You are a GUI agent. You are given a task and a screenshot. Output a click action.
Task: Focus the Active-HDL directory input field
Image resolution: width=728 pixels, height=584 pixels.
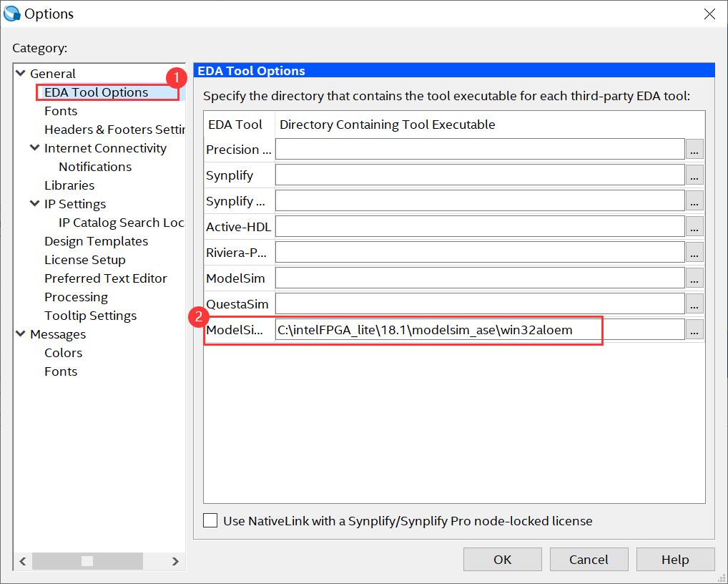(x=480, y=227)
